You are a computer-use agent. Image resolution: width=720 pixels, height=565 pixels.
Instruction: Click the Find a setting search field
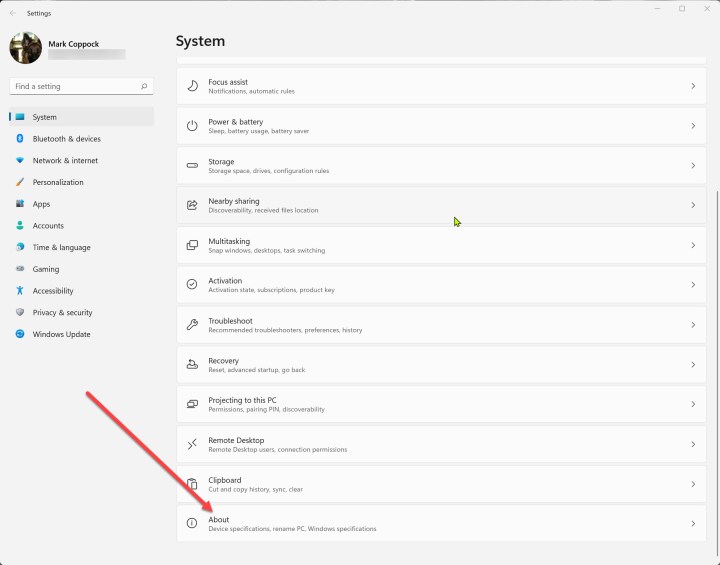pyautogui.click(x=75, y=87)
